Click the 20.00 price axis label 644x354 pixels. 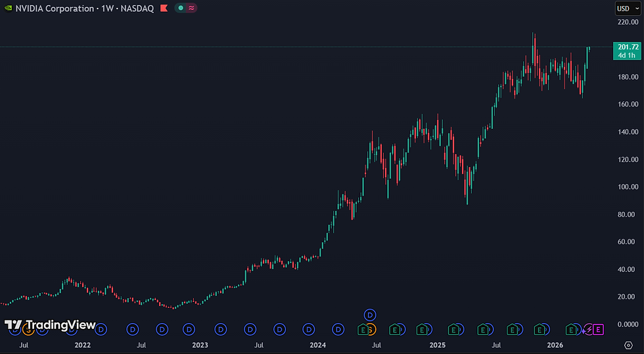click(626, 297)
